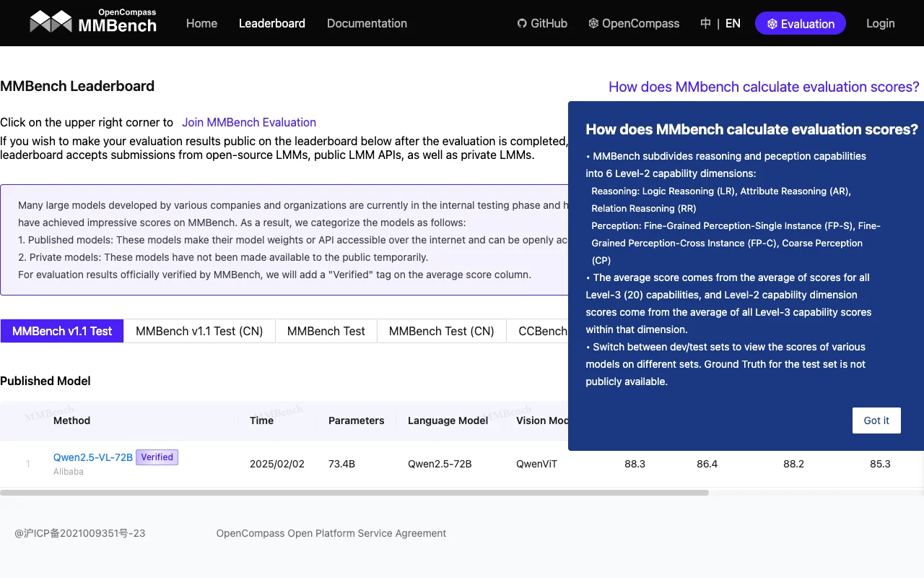Open the GitHub repository link
The image size is (924, 578).
[542, 23]
